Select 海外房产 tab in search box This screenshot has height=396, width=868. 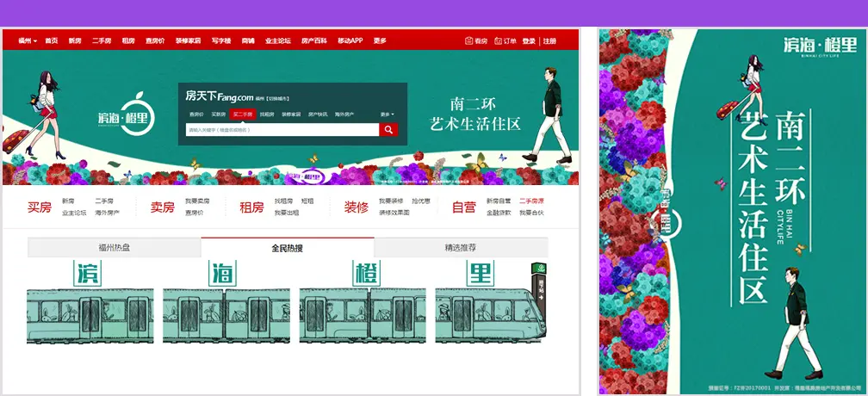pyautogui.click(x=344, y=114)
